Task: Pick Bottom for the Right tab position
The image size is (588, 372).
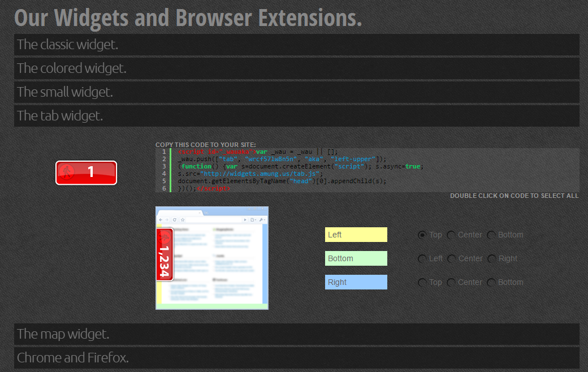Action: [491, 282]
